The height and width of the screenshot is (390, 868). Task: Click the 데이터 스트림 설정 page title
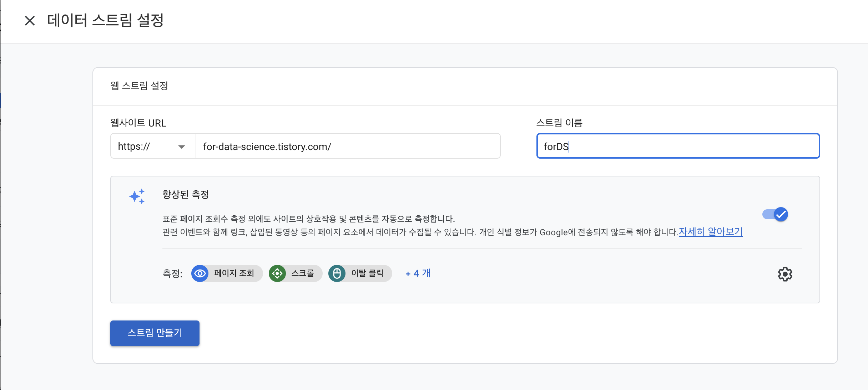coord(105,20)
